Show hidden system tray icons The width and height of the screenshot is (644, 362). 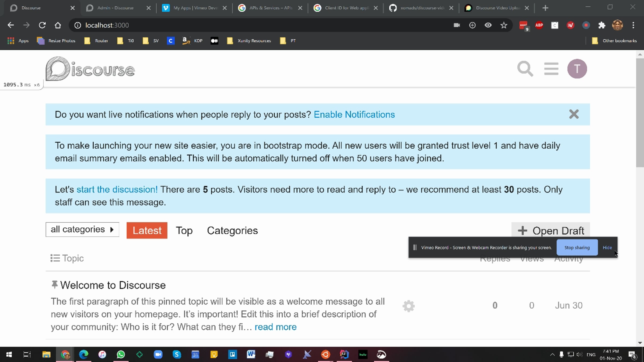(x=552, y=354)
